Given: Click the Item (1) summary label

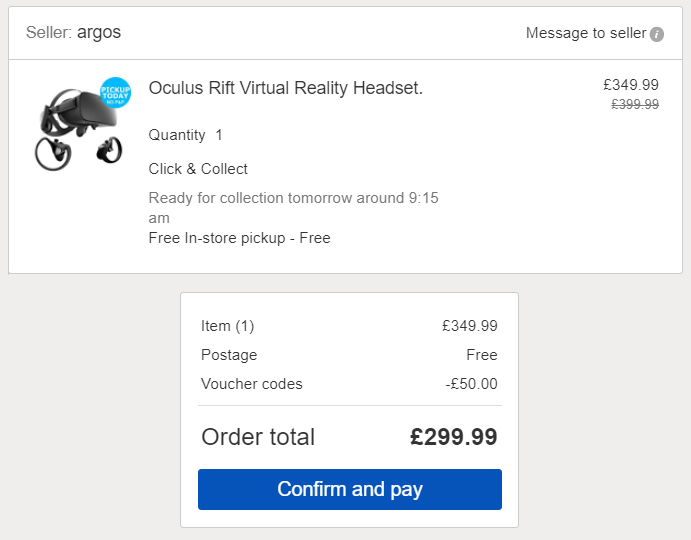Looking at the screenshot, I should pos(228,326).
